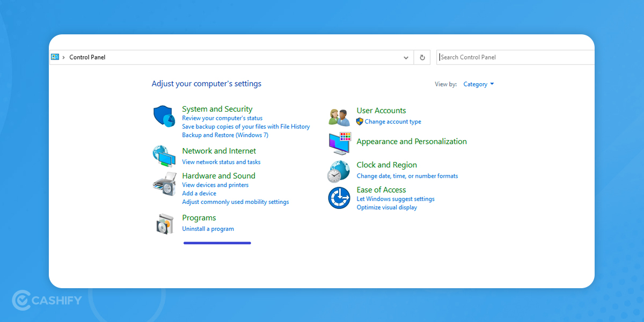The width and height of the screenshot is (644, 322).
Task: Open Backup and Restore (Windows 7)
Action: (225, 135)
